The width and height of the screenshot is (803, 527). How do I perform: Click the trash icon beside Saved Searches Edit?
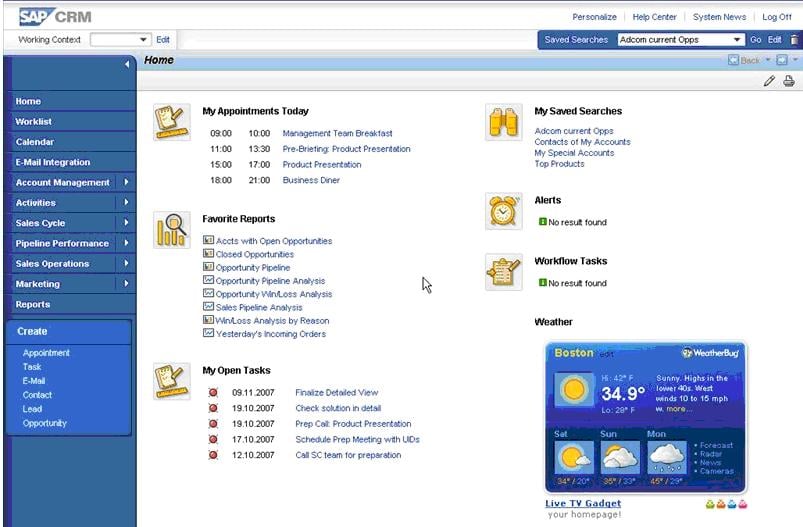pos(794,39)
